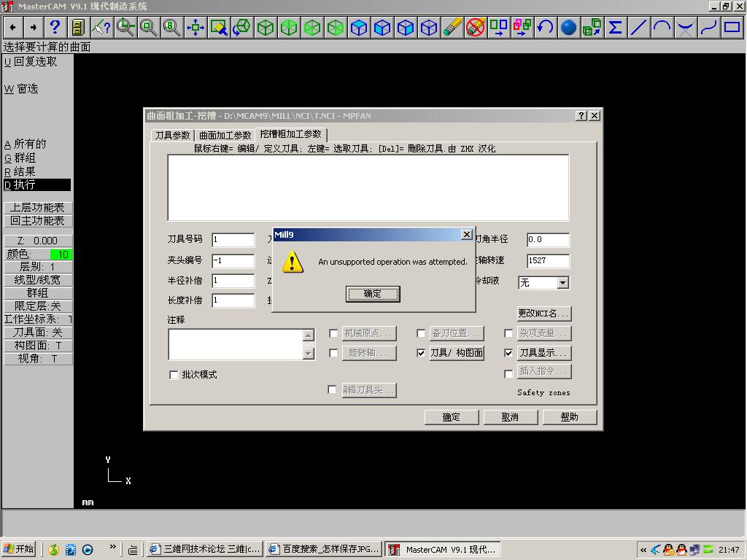Click the 回主功能表 button

38,221
